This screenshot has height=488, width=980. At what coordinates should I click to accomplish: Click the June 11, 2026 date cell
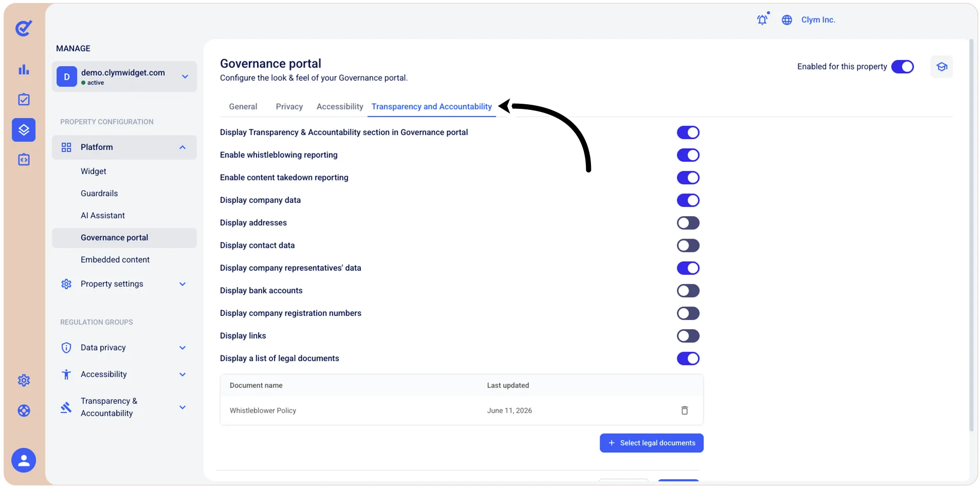point(509,411)
